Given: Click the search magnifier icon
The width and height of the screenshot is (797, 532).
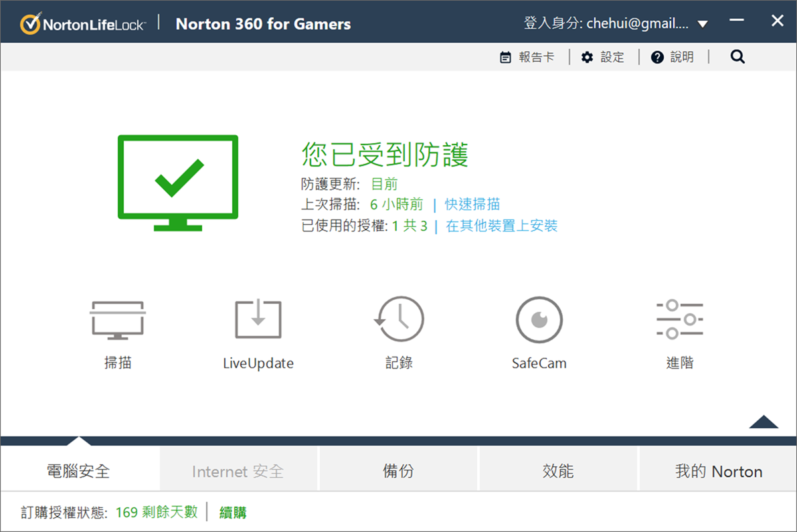Looking at the screenshot, I should point(737,58).
